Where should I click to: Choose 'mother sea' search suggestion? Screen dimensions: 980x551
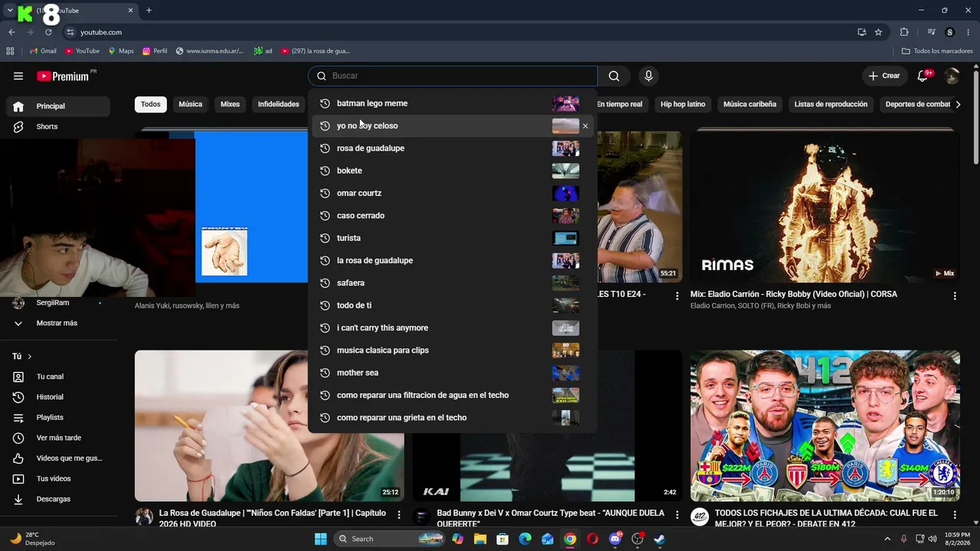[452, 373]
